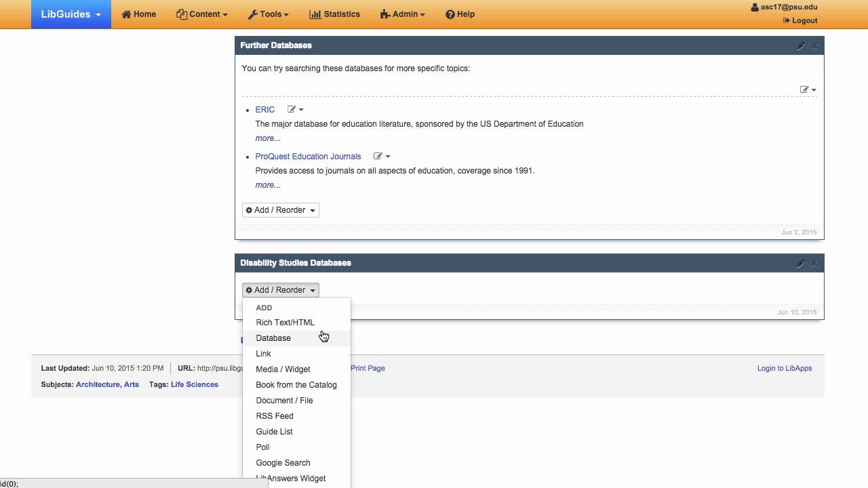Open the Architecture subject link
The height and width of the screenshot is (488, 868).
(x=98, y=384)
